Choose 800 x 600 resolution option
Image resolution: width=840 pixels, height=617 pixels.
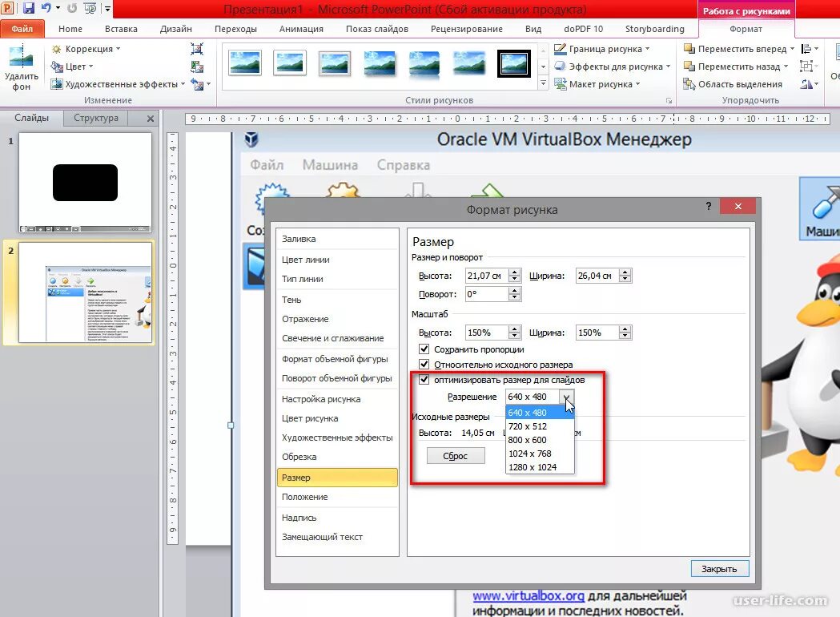(540, 440)
